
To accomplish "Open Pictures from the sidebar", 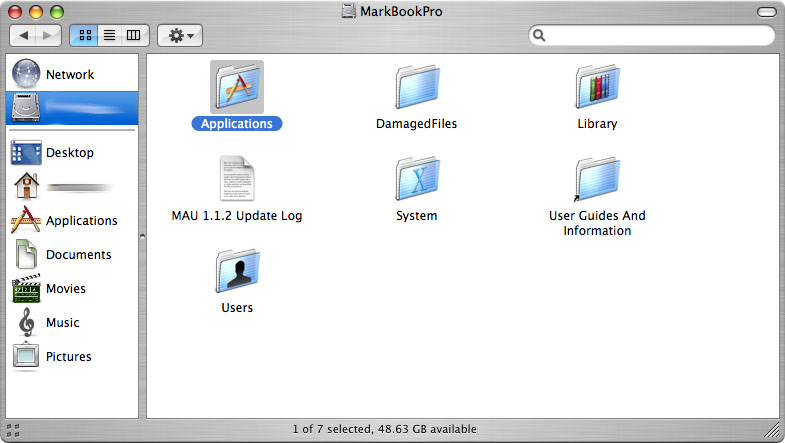I will tap(72, 356).
